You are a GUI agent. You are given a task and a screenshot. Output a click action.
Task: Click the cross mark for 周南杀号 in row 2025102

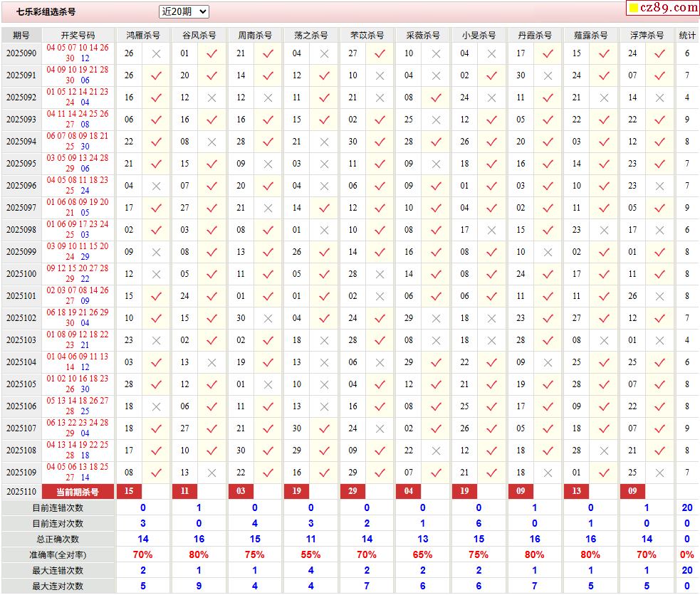[x=268, y=319]
